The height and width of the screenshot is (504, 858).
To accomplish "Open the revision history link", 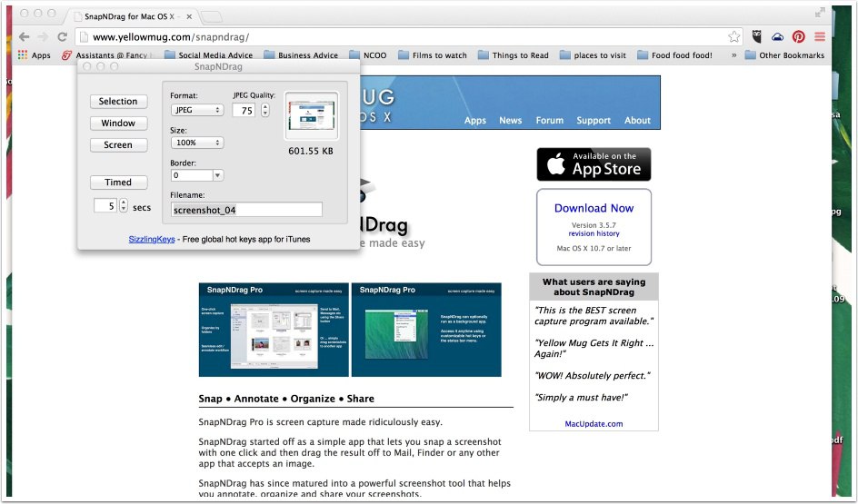I will tap(594, 233).
